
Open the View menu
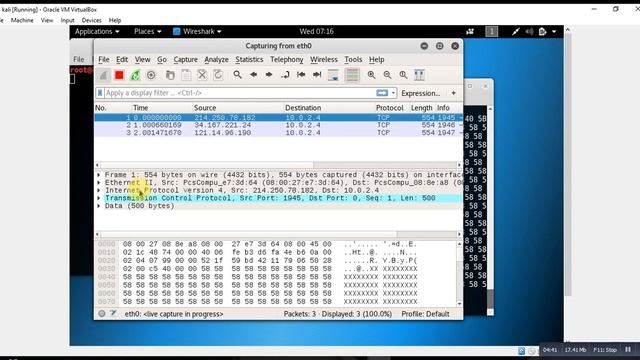142,60
